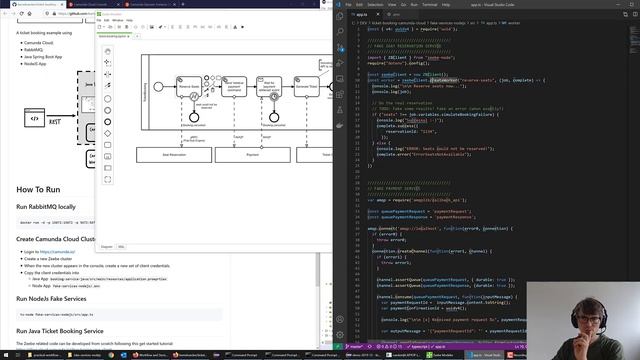The height and width of the screenshot is (360, 640).
Task: Expand the color tool dropdown arrow
Action: tap(164, 27)
